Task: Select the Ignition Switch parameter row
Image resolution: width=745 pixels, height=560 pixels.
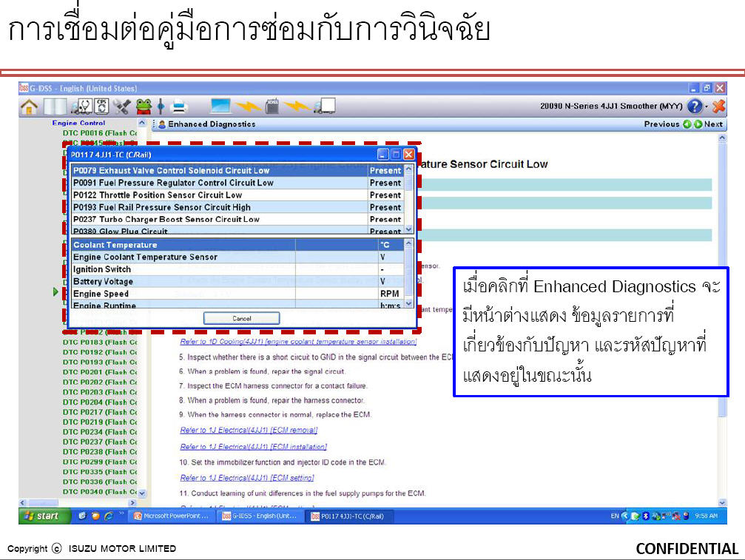Action: (x=237, y=269)
